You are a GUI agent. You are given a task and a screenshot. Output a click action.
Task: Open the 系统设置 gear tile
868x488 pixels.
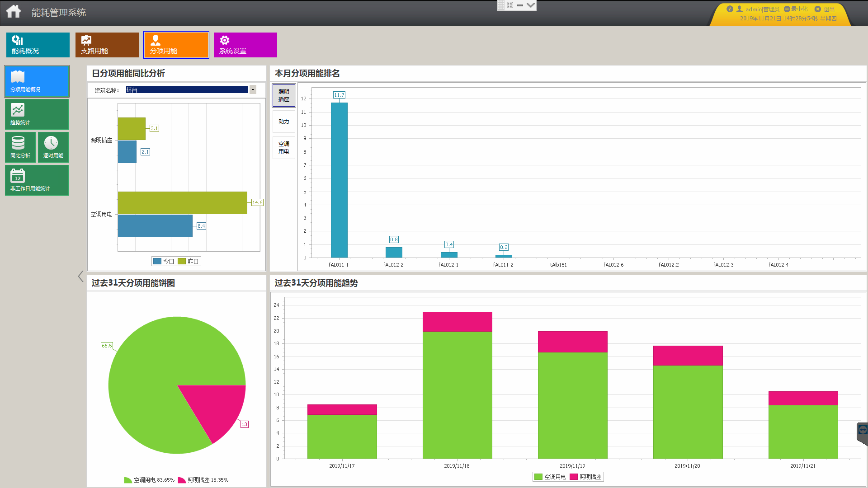[245, 45]
